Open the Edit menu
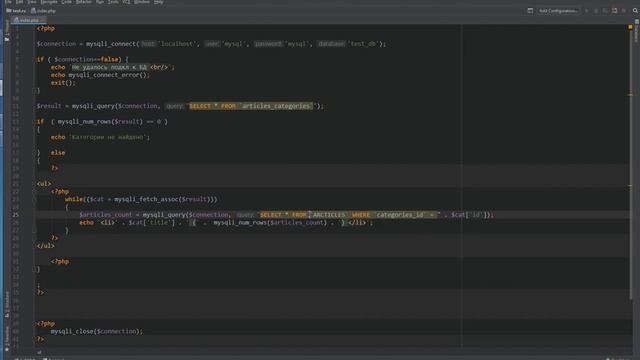This screenshot has height=360, width=640. coord(19,2)
